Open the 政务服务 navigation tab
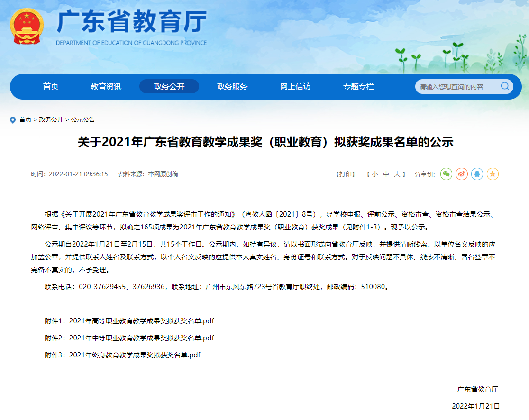Screen dimensions: 529x420 click(232, 86)
